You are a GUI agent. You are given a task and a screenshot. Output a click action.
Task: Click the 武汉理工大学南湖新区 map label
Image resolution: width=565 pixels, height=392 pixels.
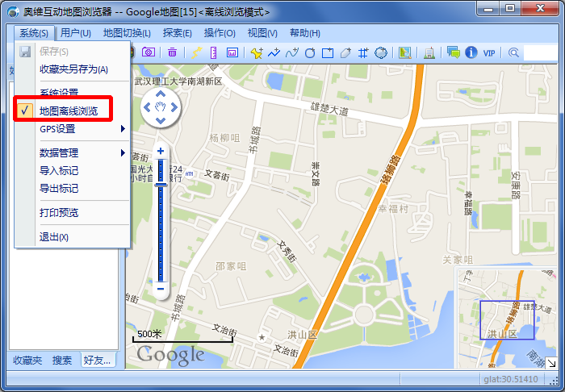pyautogui.click(x=178, y=81)
